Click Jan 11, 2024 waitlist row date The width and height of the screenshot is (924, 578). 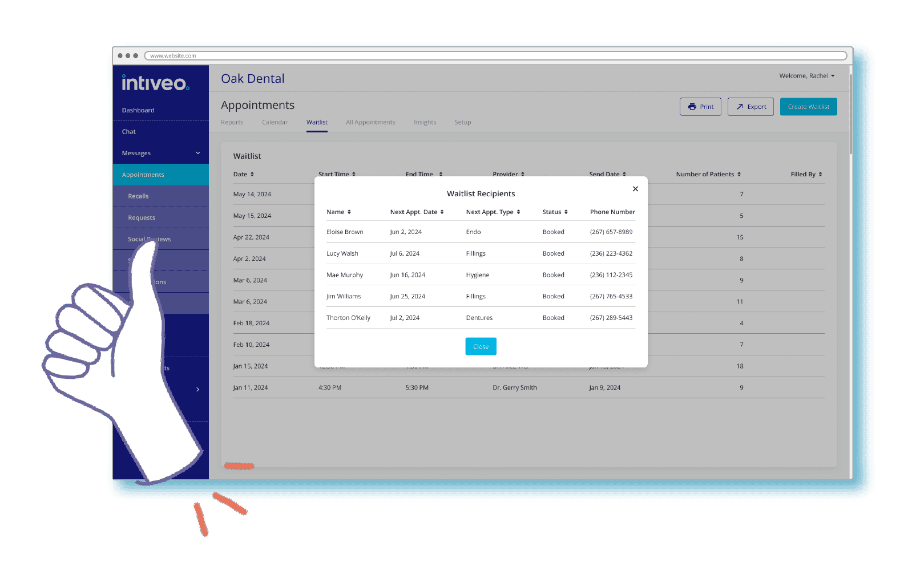coord(251,388)
